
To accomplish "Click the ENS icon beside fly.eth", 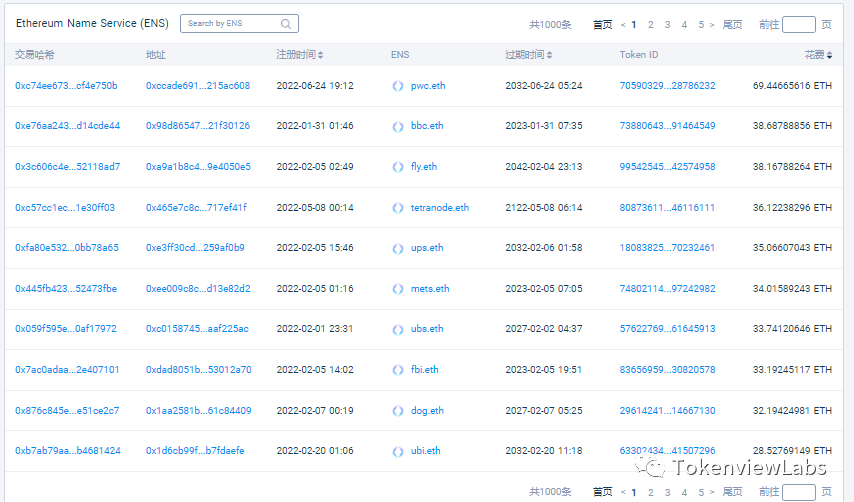I will (x=398, y=167).
